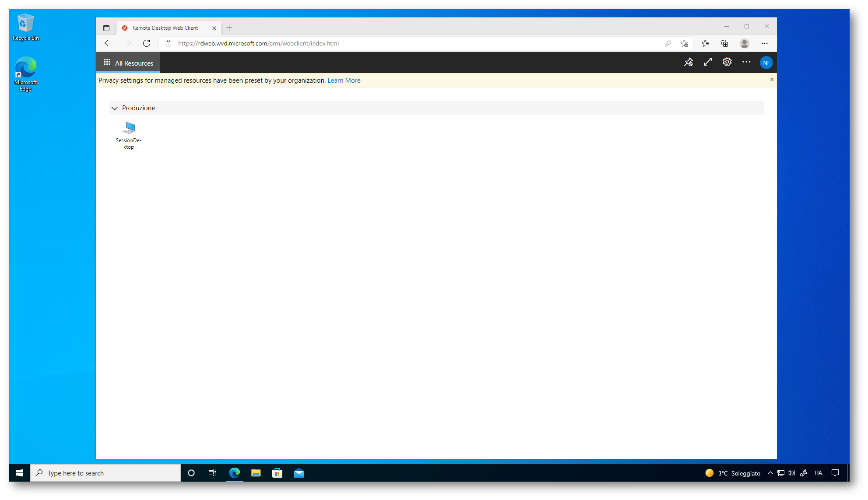Select the Microsoft Edge desktop shortcut

pyautogui.click(x=26, y=74)
